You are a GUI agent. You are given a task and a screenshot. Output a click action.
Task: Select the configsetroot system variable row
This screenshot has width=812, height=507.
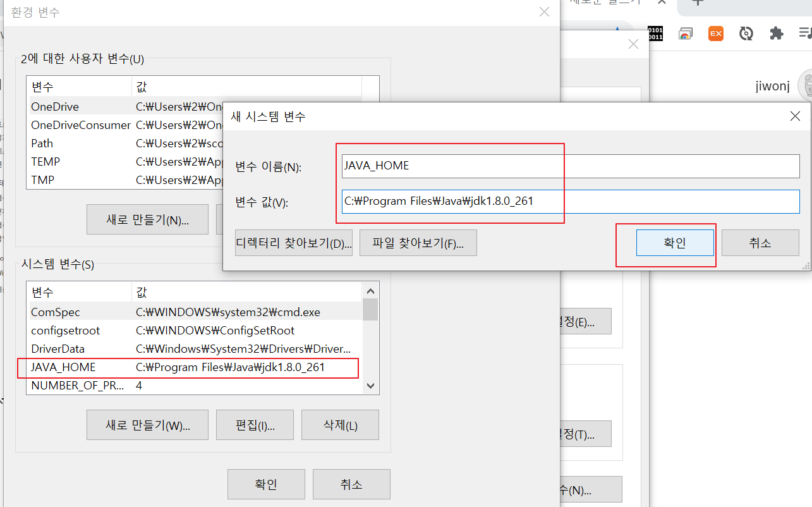pos(195,330)
